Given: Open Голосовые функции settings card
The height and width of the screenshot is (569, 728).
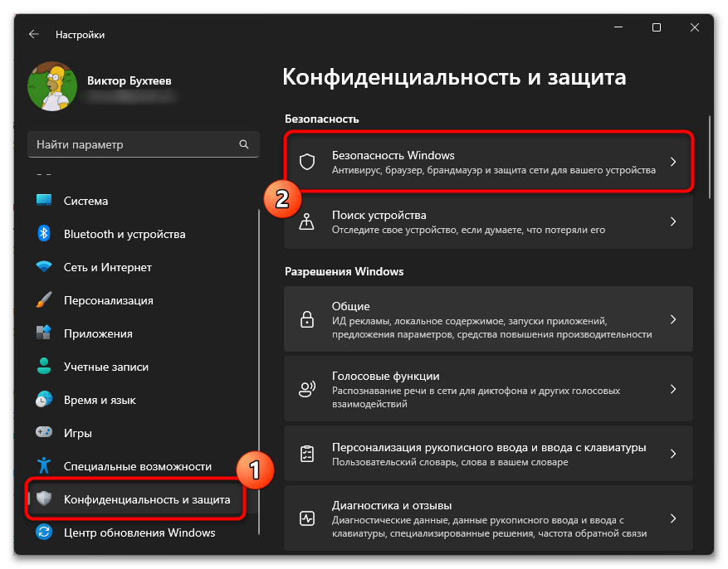Looking at the screenshot, I should (488, 389).
